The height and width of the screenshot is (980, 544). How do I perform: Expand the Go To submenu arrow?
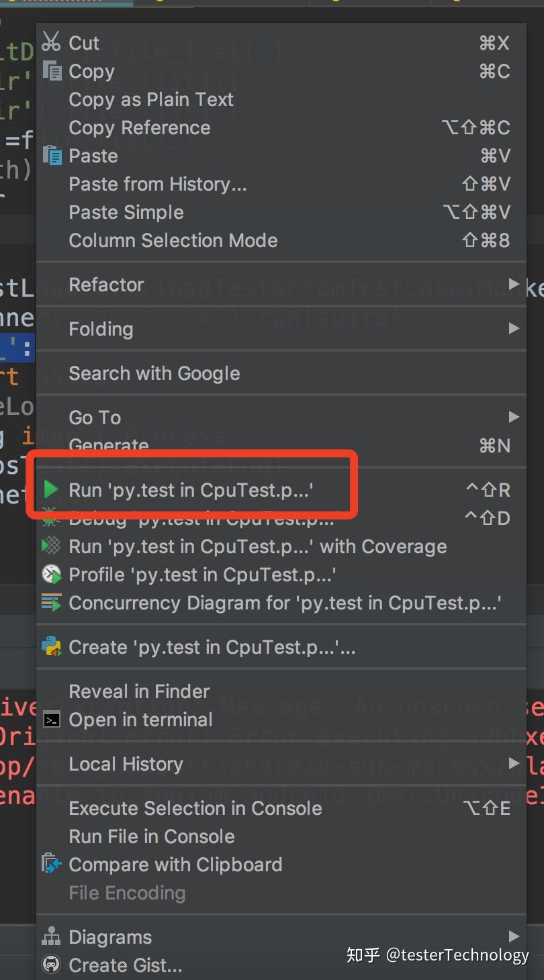514,417
